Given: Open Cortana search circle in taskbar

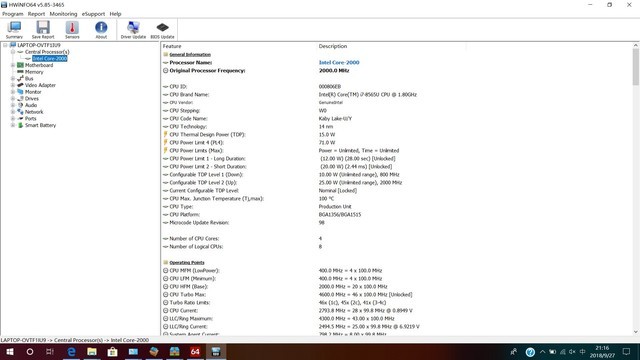Looking at the screenshot, I should coord(30,351).
